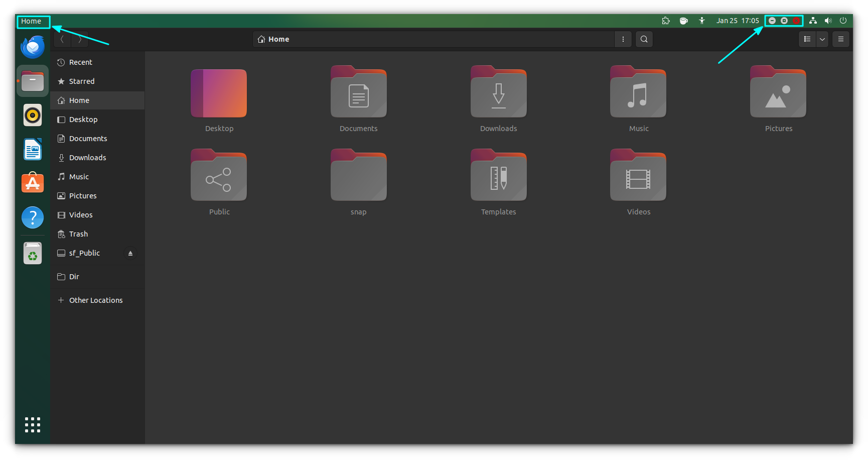
Task: Open view options via the three-dot path menu
Action: (623, 39)
